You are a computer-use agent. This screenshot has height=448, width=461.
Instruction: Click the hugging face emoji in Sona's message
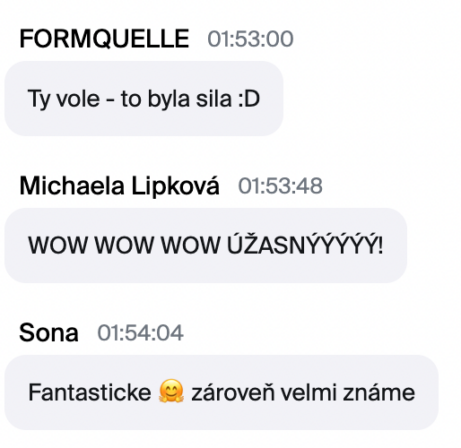click(171, 391)
